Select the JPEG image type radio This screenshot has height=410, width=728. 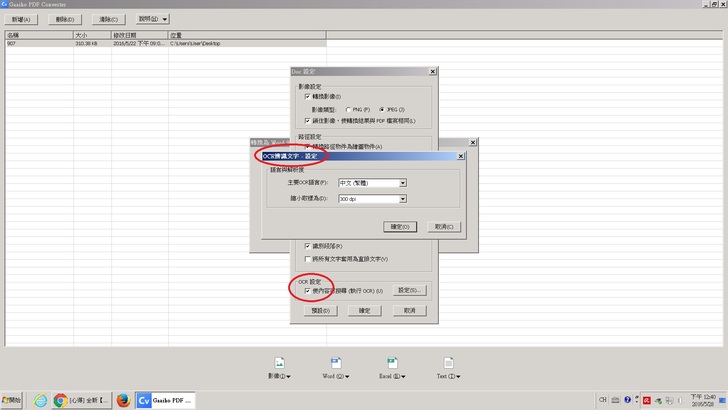(x=382, y=110)
